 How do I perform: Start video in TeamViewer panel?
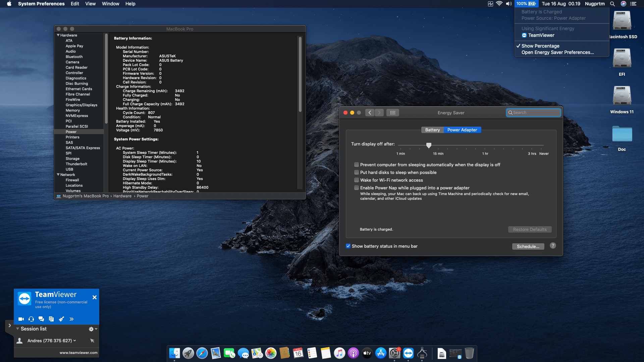click(21, 319)
